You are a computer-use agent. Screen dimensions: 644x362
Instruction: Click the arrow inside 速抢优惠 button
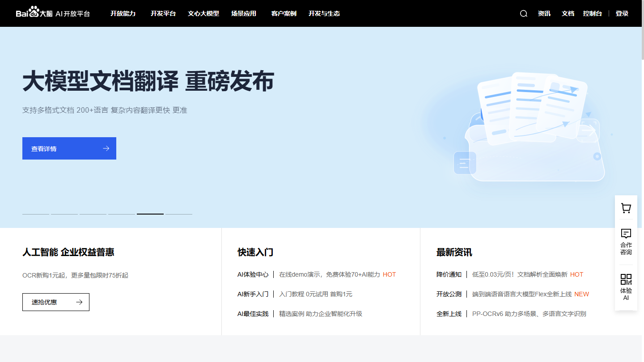click(x=79, y=302)
